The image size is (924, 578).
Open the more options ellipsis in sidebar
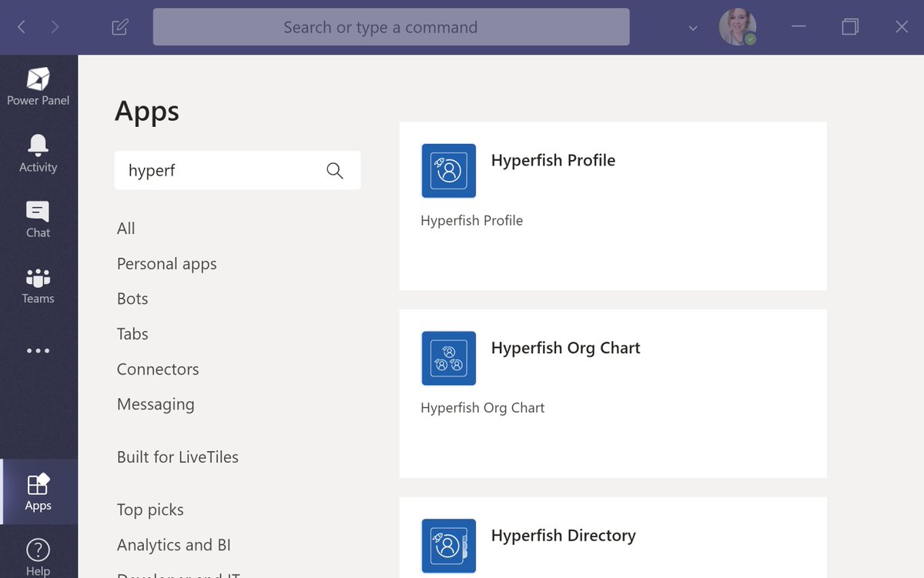38,350
